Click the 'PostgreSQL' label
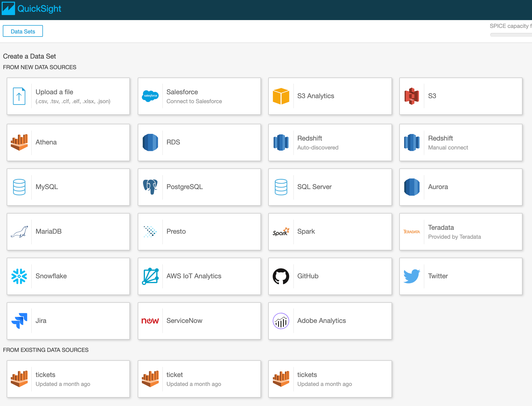This screenshot has height=406, width=532. 185,187
